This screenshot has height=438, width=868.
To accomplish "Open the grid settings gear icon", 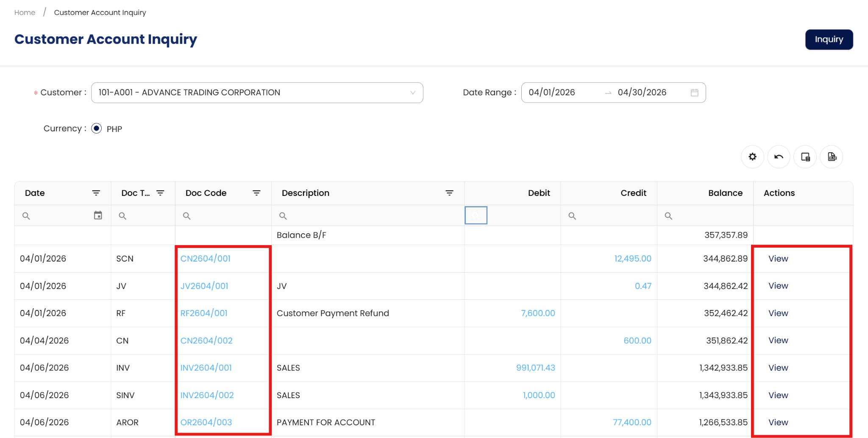I will [752, 157].
